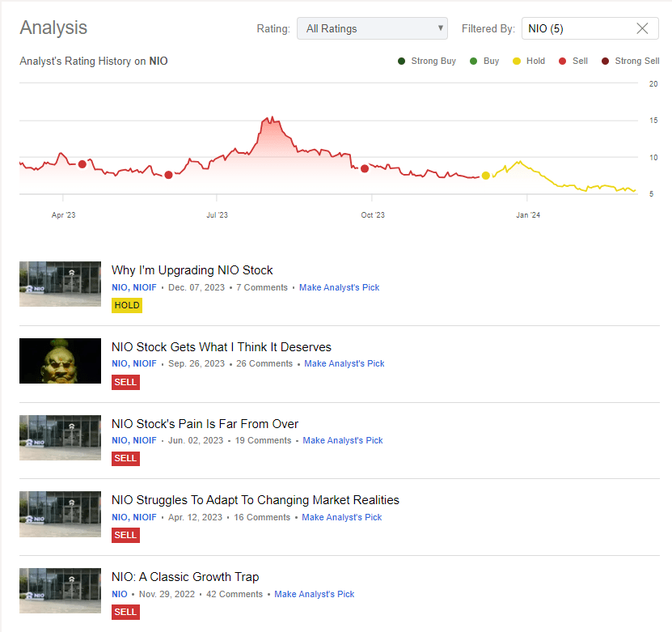The height and width of the screenshot is (632, 672).
Task: Open the All Ratings dropdown
Action: 372,28
